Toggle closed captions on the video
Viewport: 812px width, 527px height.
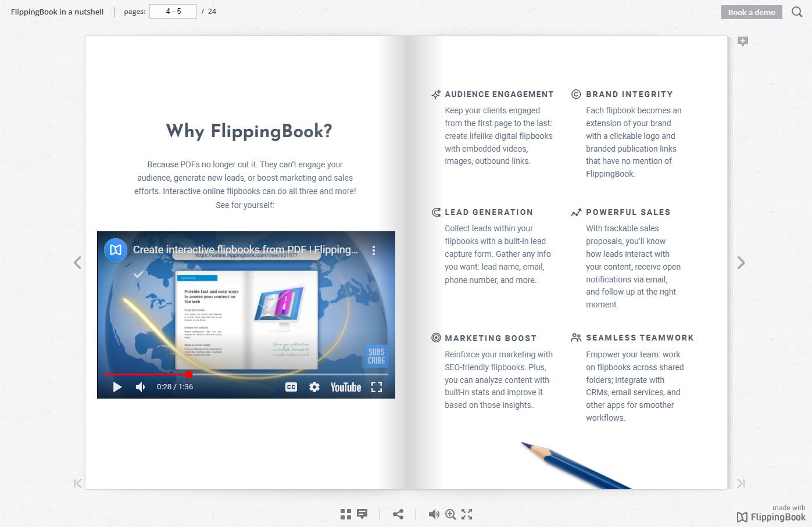pyautogui.click(x=291, y=387)
